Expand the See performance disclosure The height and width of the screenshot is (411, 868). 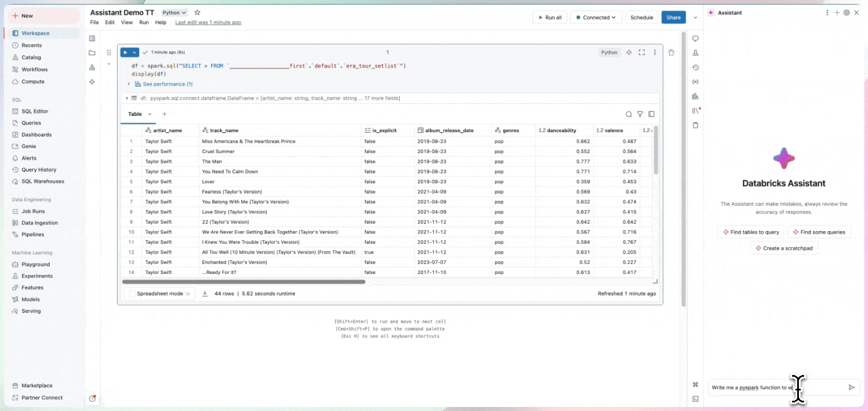129,84
